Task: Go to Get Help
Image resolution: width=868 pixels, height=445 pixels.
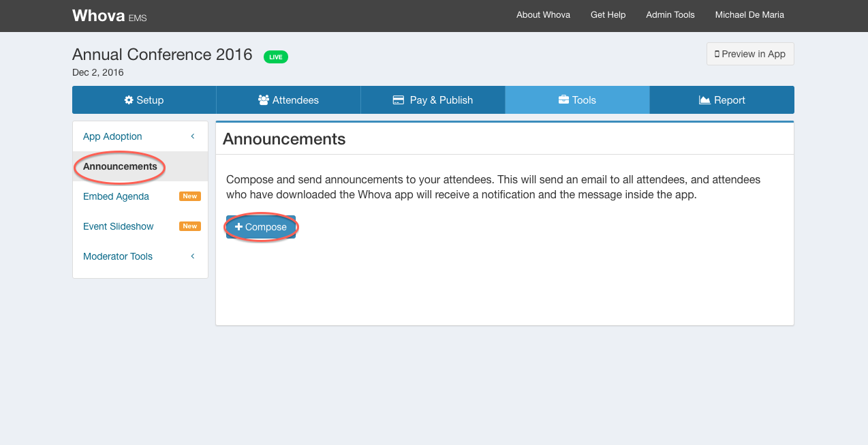Action: coord(608,15)
